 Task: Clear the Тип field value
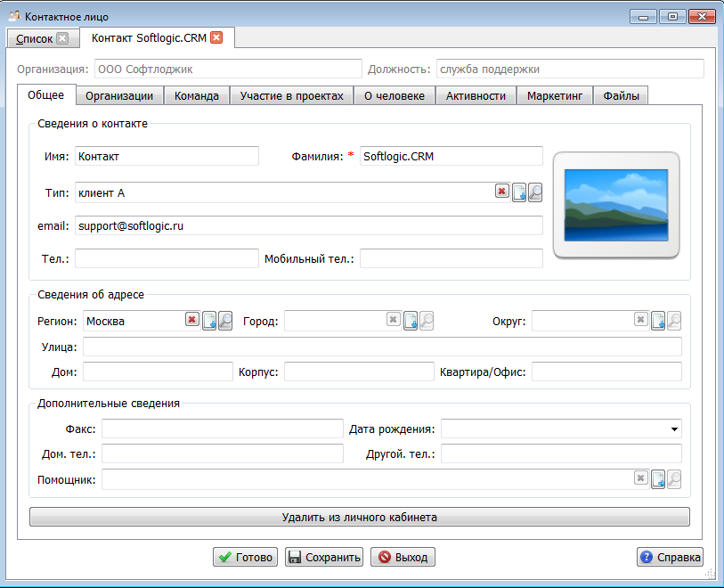502,191
